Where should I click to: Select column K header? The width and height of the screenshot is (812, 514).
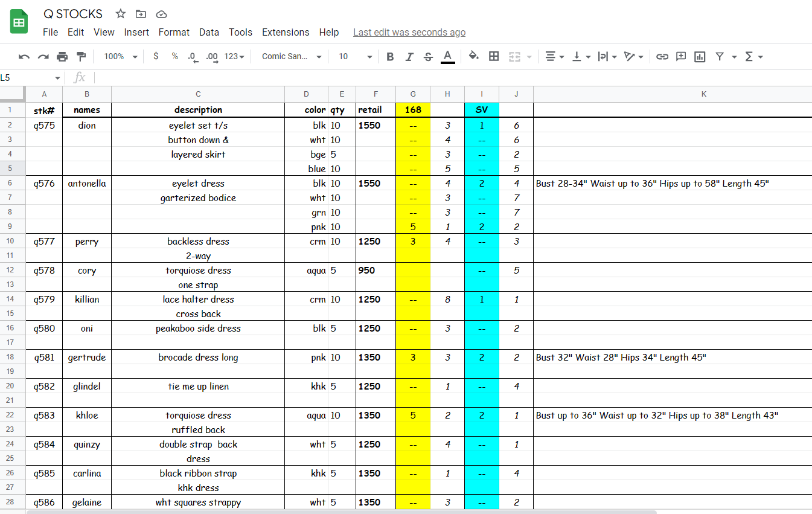coord(704,94)
